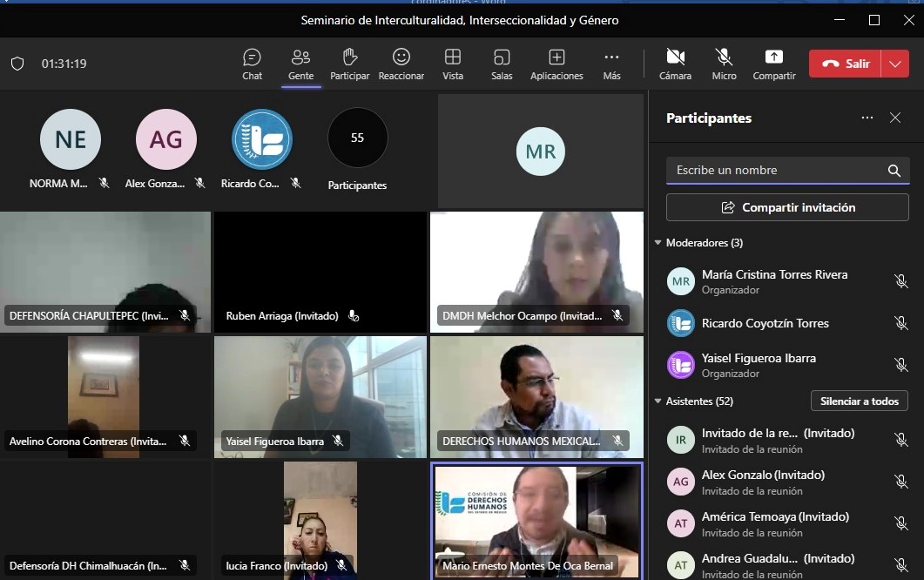
Task: Mute toggle for Invitado de la re... participant
Action: coord(900,440)
